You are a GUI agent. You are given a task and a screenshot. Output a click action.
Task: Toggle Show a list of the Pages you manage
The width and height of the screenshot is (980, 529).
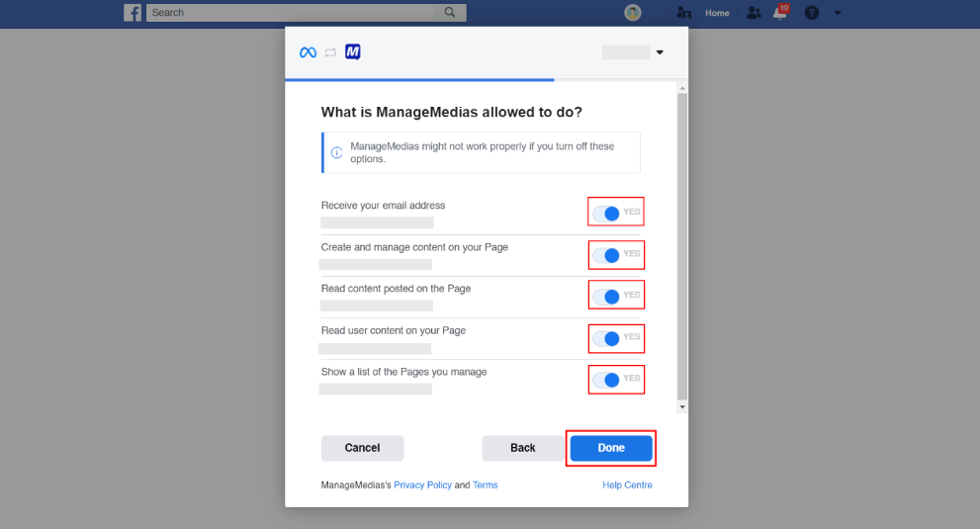[x=606, y=380]
